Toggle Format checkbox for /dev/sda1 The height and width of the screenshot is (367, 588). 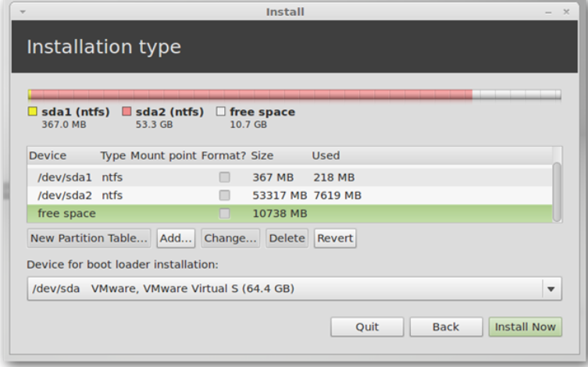[x=225, y=177]
